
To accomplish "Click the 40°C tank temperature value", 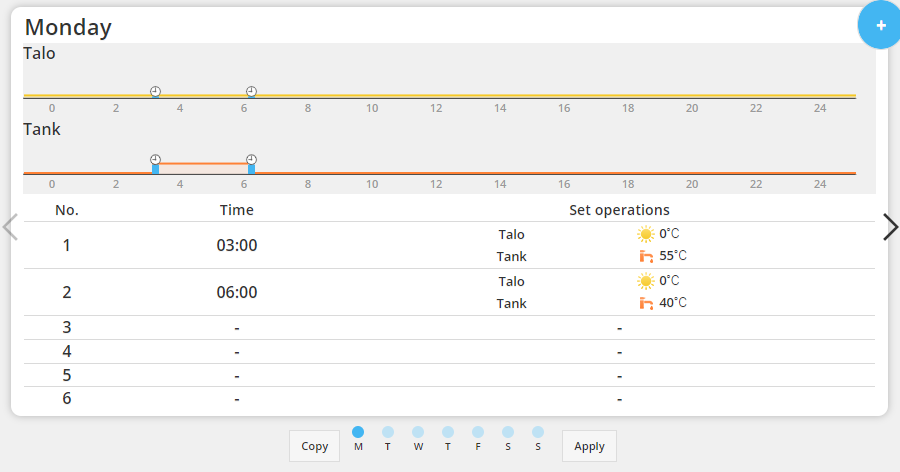I will (673, 303).
